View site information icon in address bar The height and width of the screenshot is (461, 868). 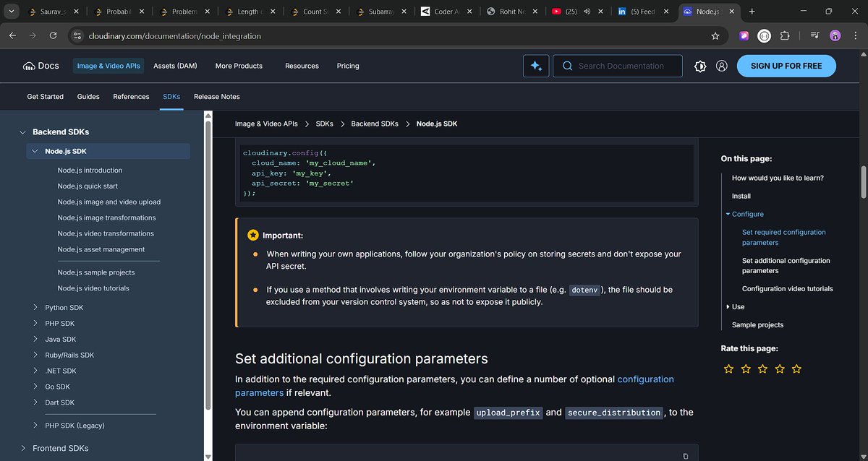tap(78, 35)
